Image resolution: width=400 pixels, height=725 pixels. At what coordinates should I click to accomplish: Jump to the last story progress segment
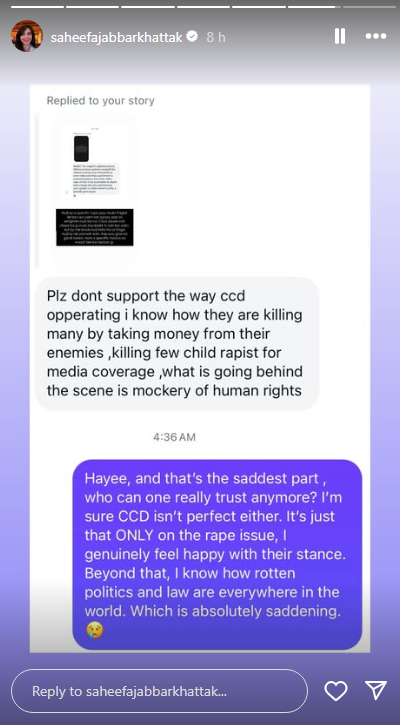(369, 7)
